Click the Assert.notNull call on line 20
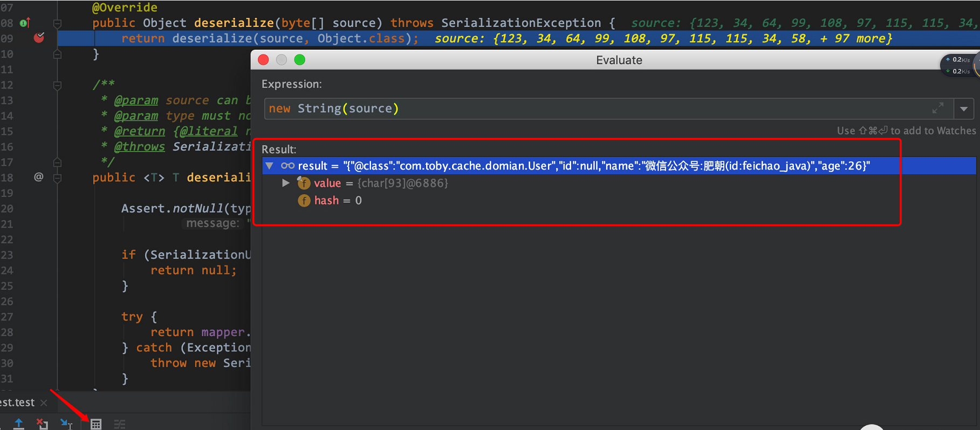This screenshot has width=980, height=430. (186, 208)
